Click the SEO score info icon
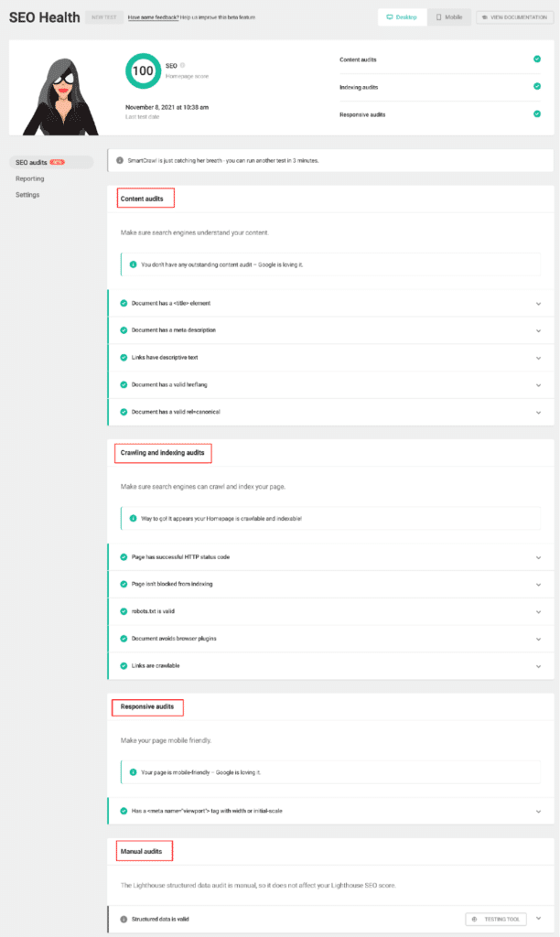Screen dimensions: 560x937 [183, 65]
